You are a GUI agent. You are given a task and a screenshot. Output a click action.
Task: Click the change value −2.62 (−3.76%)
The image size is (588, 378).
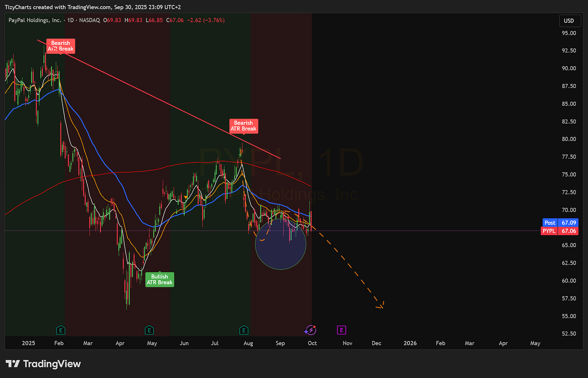pos(206,20)
